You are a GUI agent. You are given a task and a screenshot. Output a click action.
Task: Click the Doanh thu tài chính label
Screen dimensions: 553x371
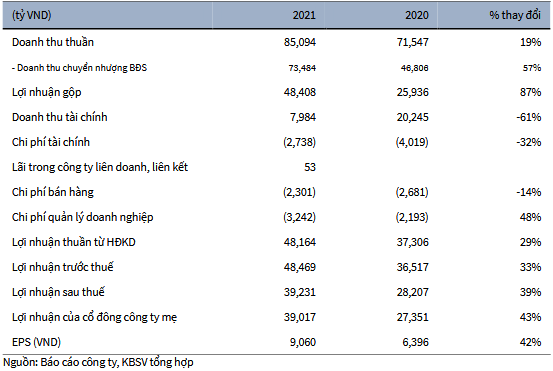[x=60, y=117]
